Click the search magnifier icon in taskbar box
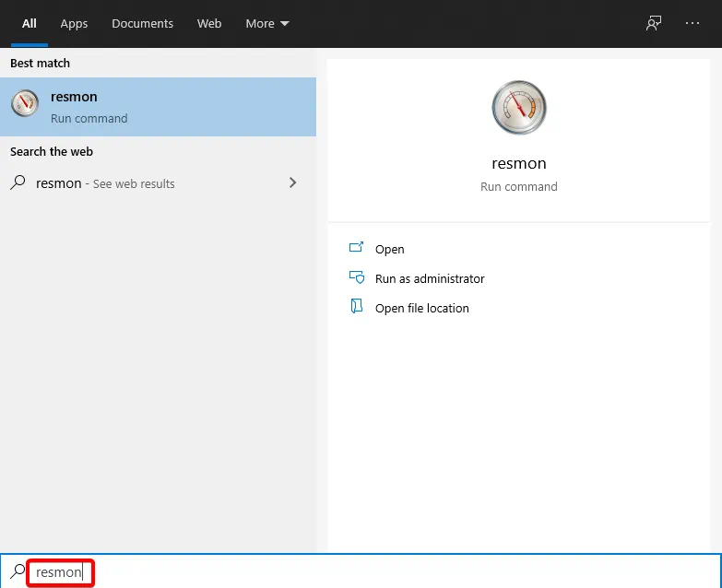 click(18, 571)
